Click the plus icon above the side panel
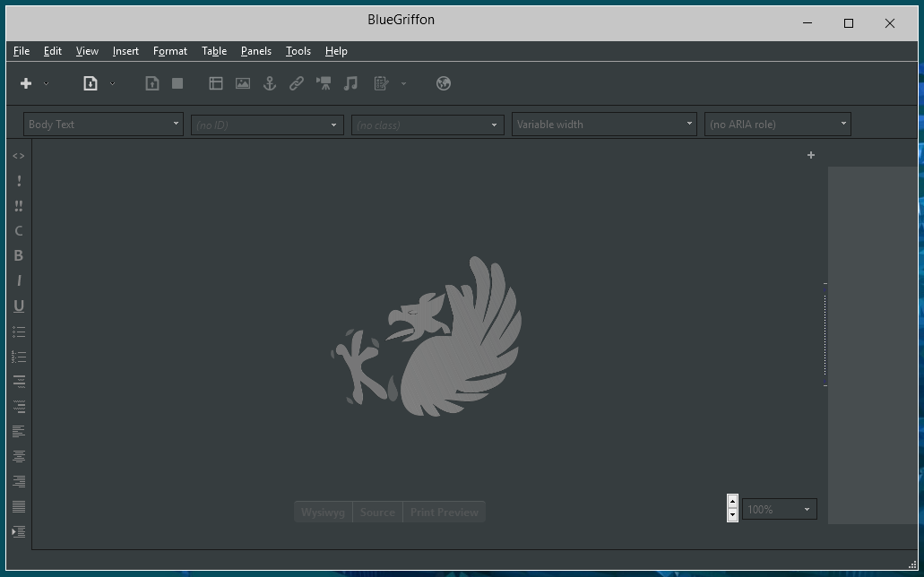The image size is (924, 577). 811,155
